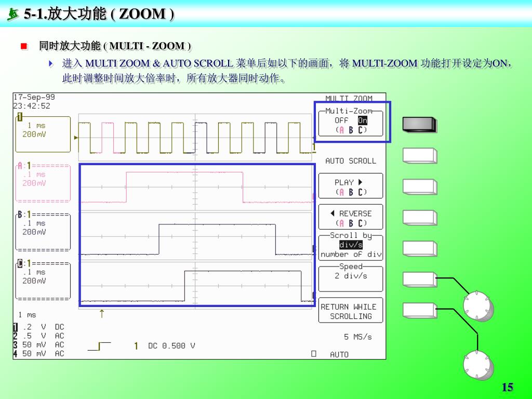
Task: Click RETURN WHILE SCROLLING button
Action: pos(351,311)
